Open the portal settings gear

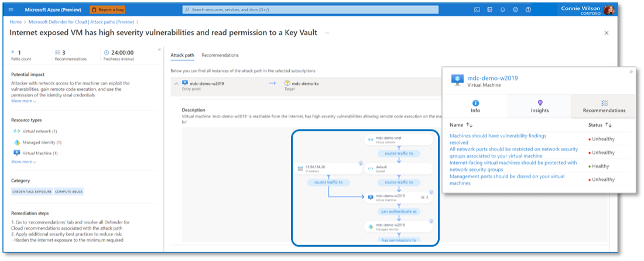pyautogui.click(x=515, y=10)
